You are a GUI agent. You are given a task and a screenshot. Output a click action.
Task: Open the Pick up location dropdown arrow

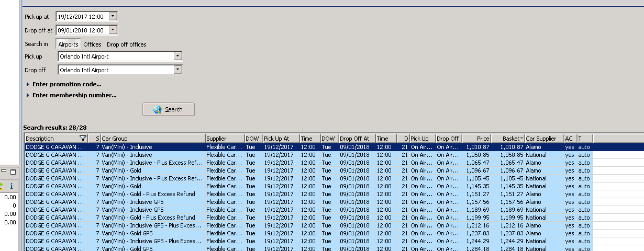pyautogui.click(x=178, y=56)
